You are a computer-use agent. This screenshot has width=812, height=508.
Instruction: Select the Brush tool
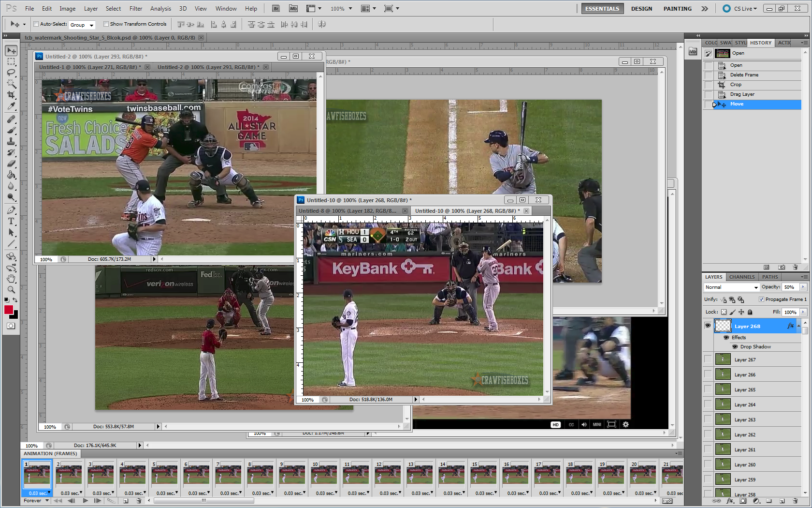[x=12, y=130]
